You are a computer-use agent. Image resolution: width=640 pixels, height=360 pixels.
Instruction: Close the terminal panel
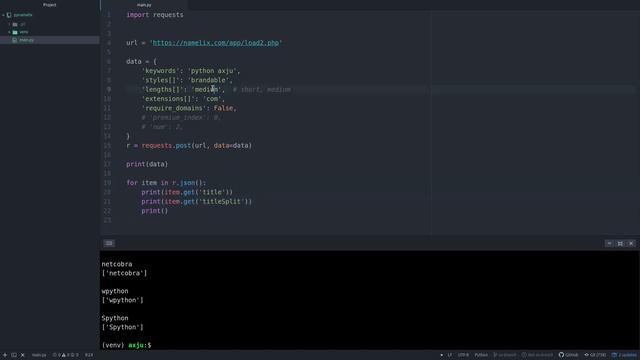pyautogui.click(x=631, y=243)
